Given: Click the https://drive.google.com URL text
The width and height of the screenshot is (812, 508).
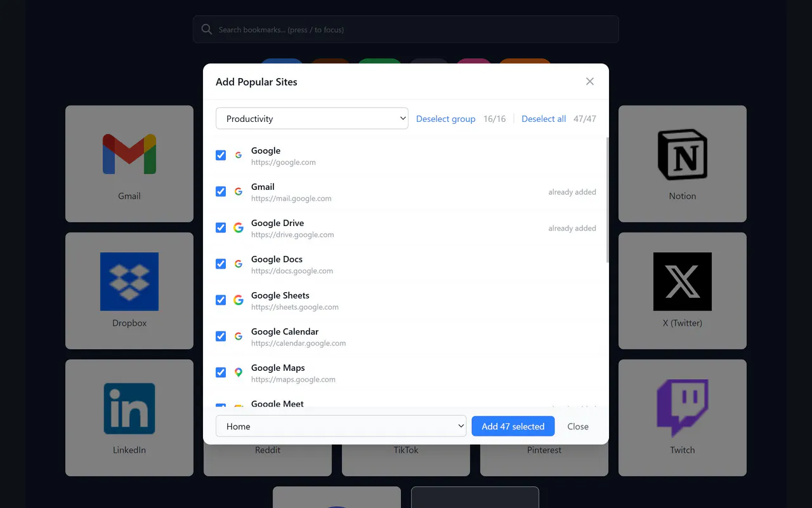Looking at the screenshot, I should pyautogui.click(x=292, y=234).
